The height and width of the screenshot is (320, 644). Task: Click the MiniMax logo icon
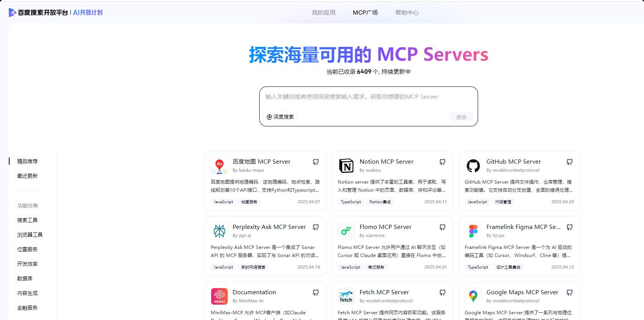pos(219,296)
